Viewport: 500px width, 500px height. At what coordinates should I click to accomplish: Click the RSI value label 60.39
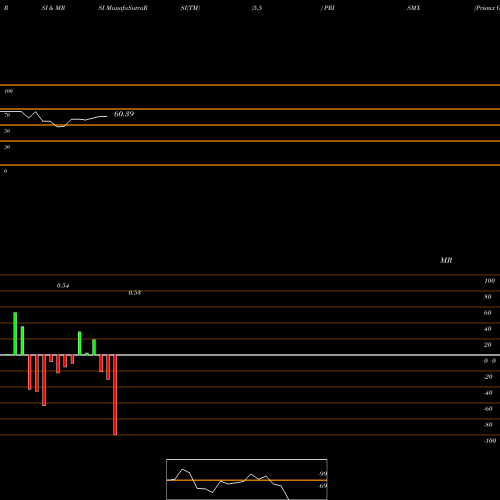point(124,114)
